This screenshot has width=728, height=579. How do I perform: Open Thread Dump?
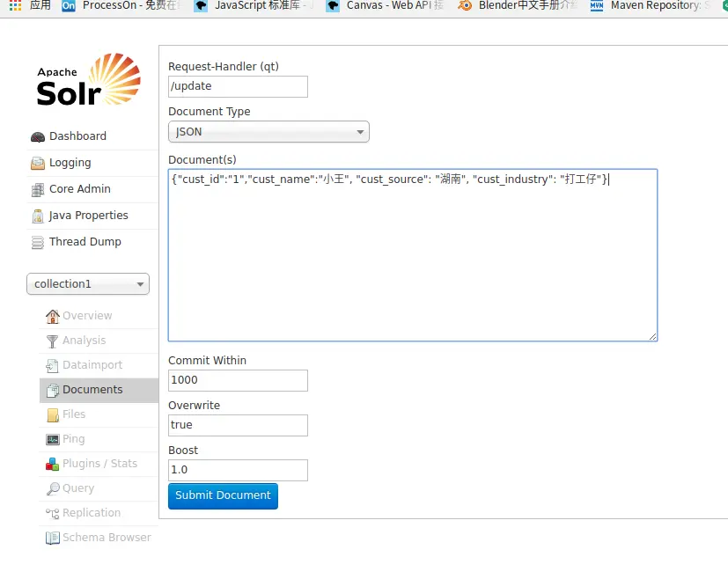85,242
